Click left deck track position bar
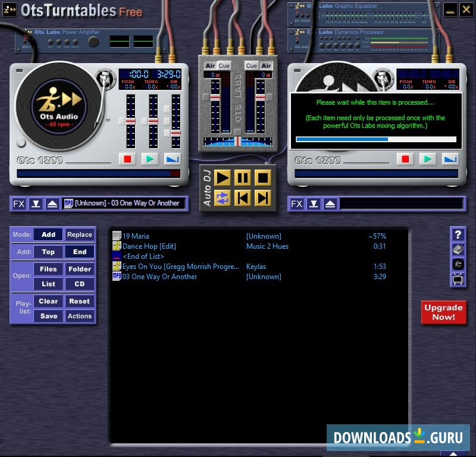The height and width of the screenshot is (457, 476). 99,174
